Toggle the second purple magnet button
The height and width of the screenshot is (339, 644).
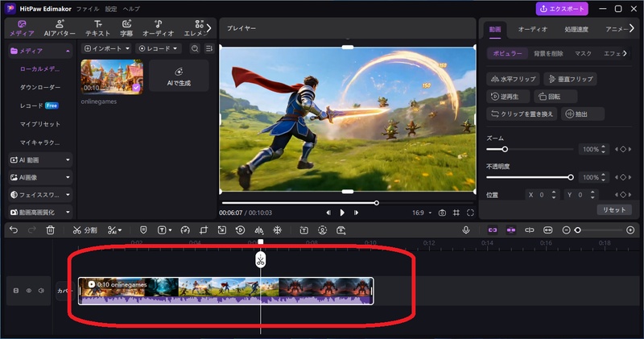511,230
